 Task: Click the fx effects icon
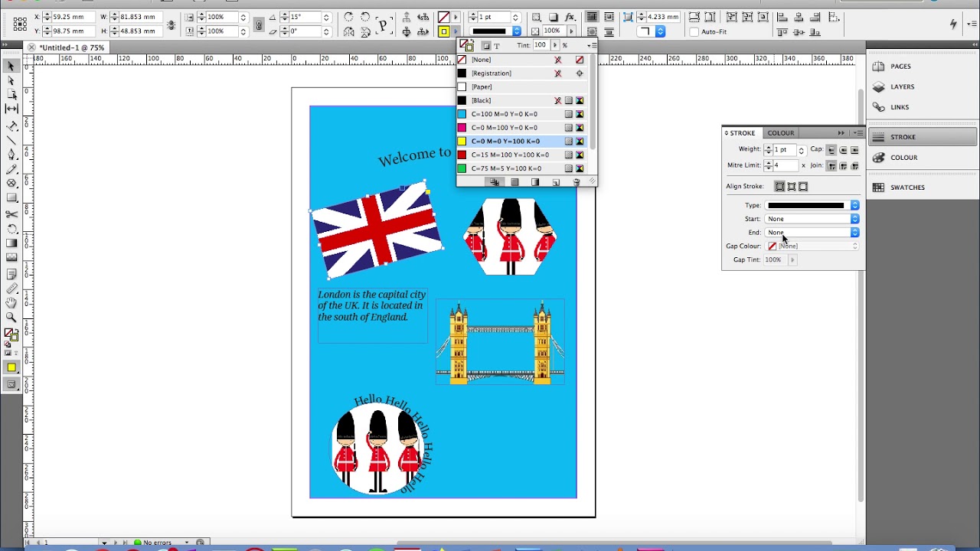(570, 17)
